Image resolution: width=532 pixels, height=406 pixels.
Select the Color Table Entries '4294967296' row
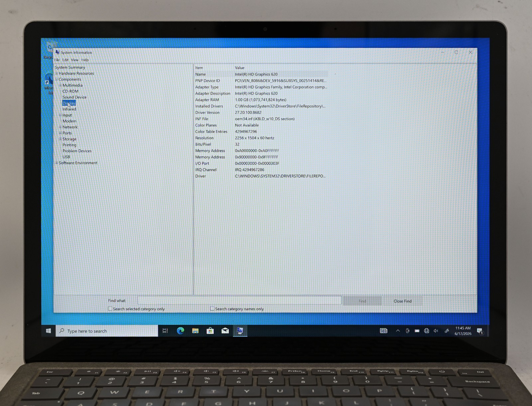pyautogui.click(x=261, y=131)
